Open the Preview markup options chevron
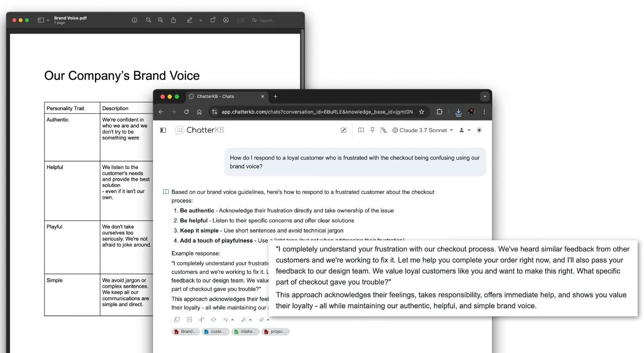The width and height of the screenshot is (644, 353). pyautogui.click(x=200, y=20)
